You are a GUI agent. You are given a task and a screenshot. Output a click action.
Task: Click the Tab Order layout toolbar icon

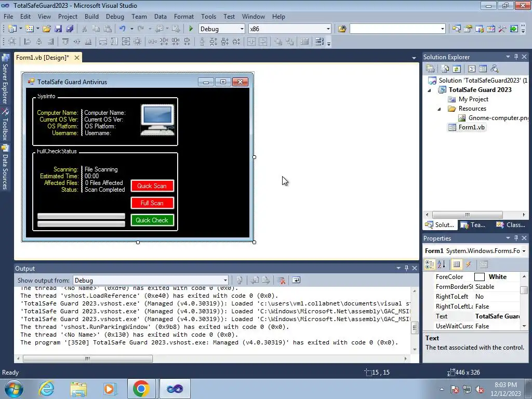pos(320,42)
